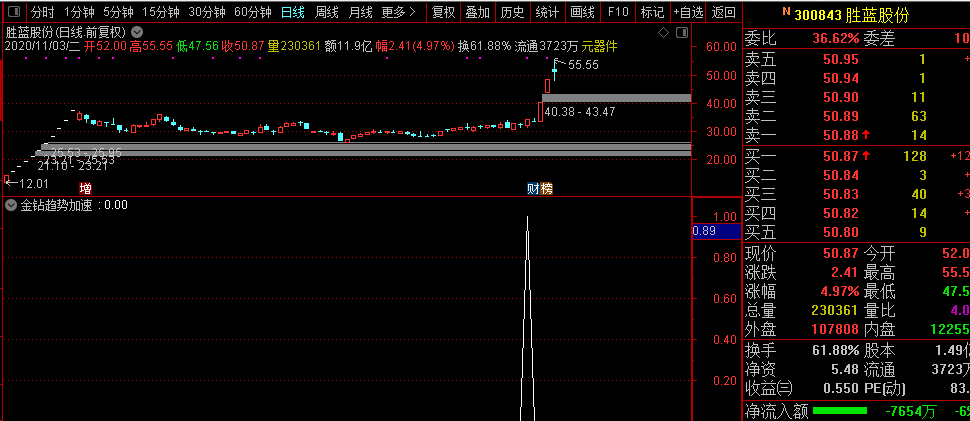Screen dimensions: 970x421
Task: Select the 周线 weekly chart tab
Action: (x=327, y=12)
